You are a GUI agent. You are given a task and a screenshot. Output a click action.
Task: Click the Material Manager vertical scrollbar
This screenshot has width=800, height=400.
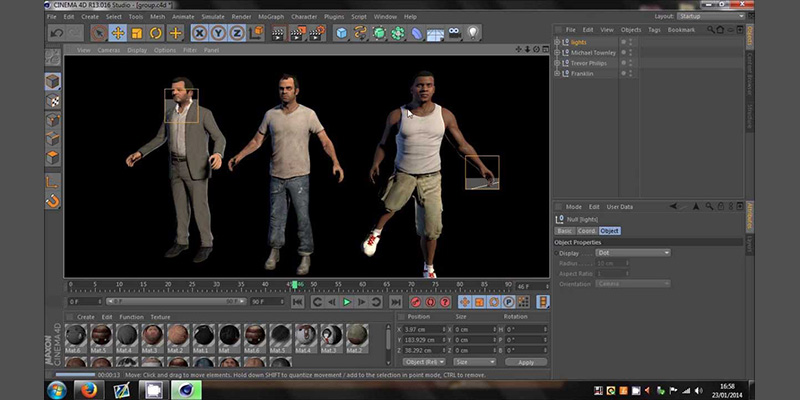pos(388,339)
